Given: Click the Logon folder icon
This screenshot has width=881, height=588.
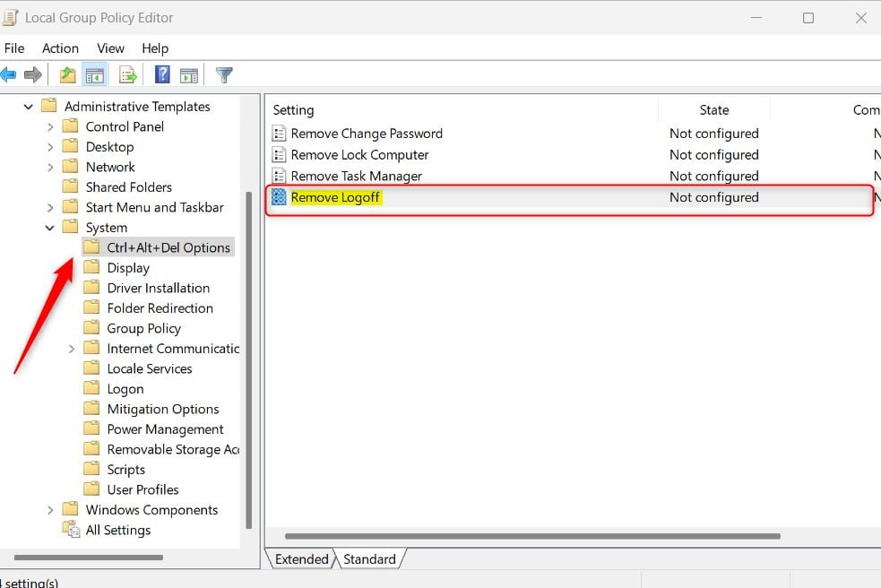Looking at the screenshot, I should [x=91, y=388].
